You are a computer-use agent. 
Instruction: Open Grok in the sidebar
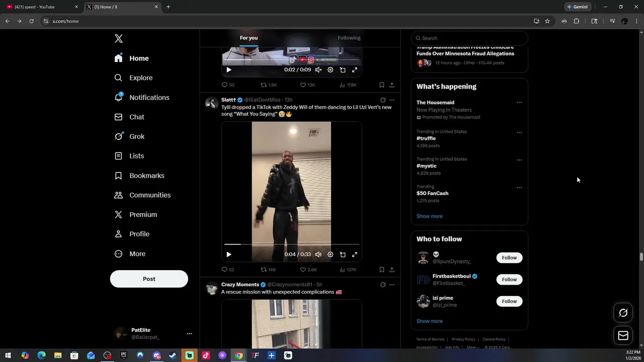pos(130,136)
